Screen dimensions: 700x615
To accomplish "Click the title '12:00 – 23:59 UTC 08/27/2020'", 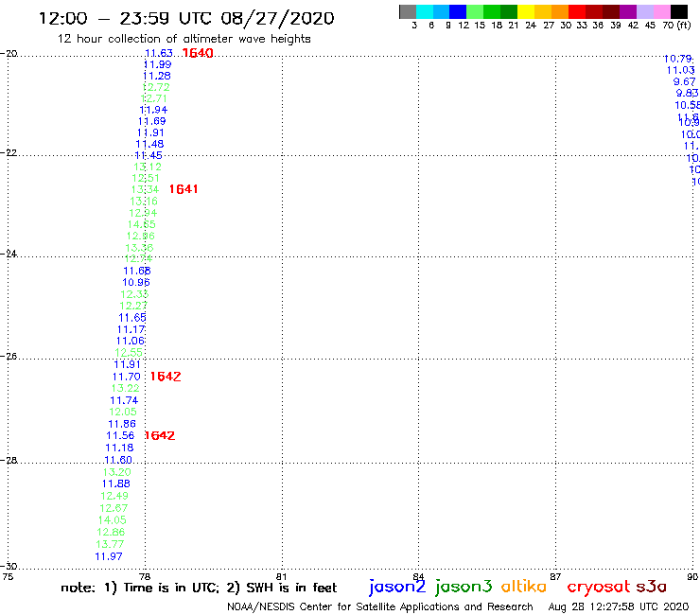I will [x=186, y=18].
